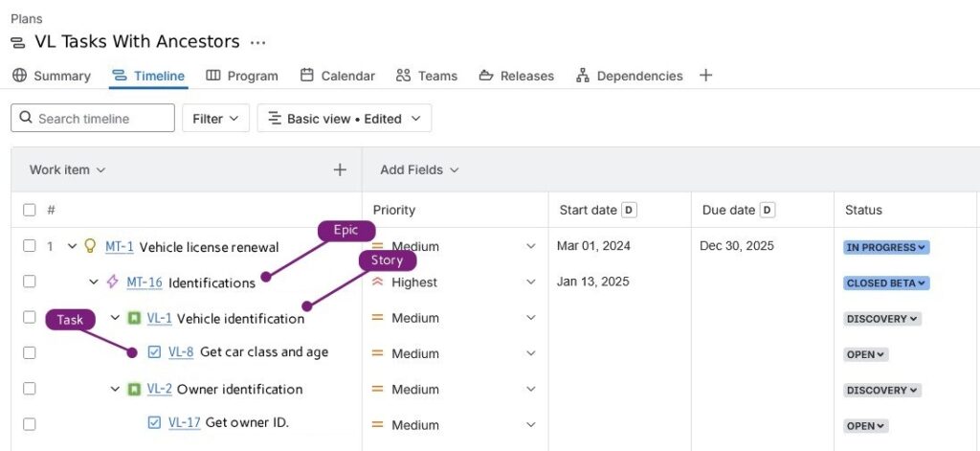Open the three-dot menu next to plan title
980x451 pixels.
257,42
